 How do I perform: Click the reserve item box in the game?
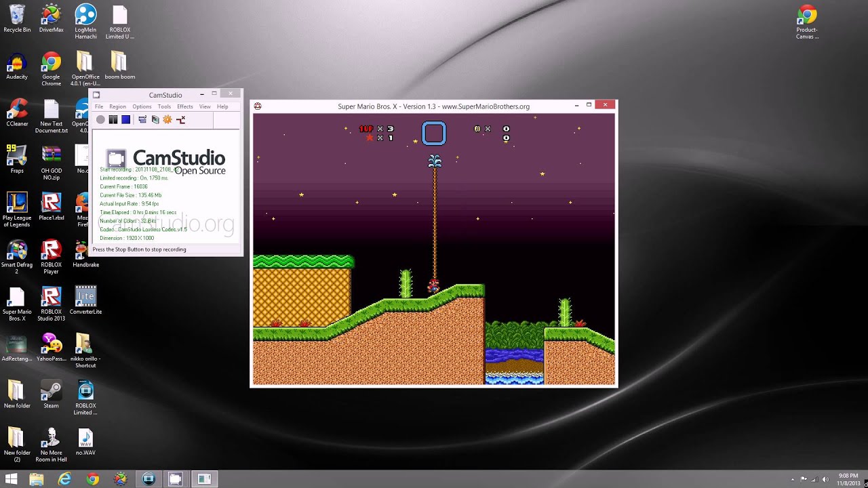click(434, 133)
